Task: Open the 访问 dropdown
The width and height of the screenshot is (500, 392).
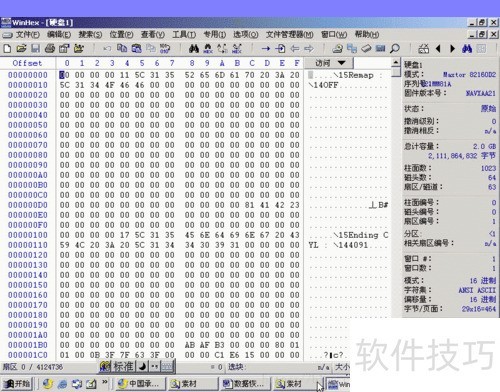Action: [330, 63]
